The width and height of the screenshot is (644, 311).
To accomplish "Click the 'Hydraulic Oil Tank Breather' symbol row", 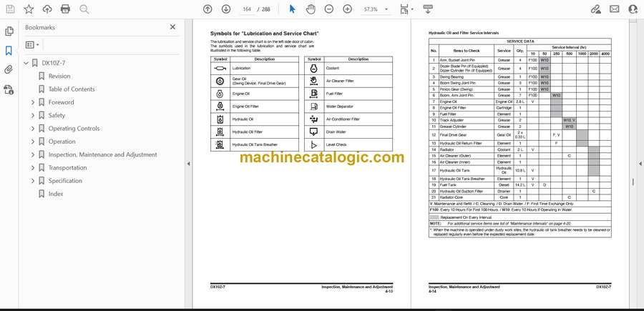I will 255,145.
